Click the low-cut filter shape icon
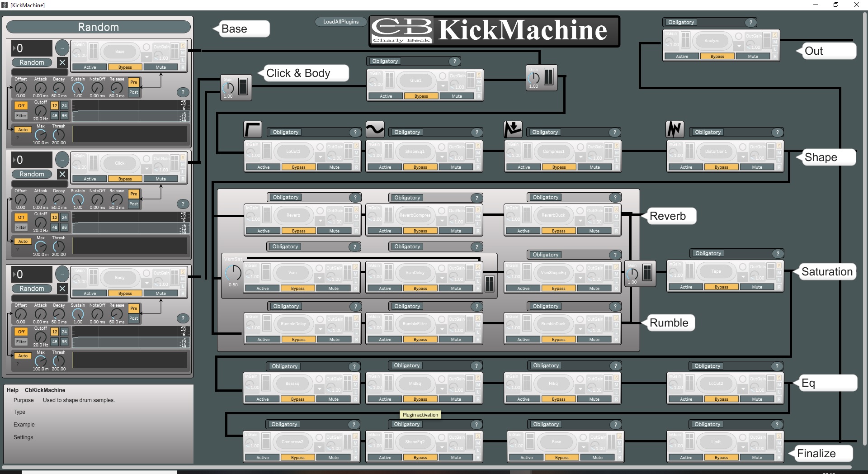Image resolution: width=868 pixels, height=474 pixels. [x=252, y=129]
